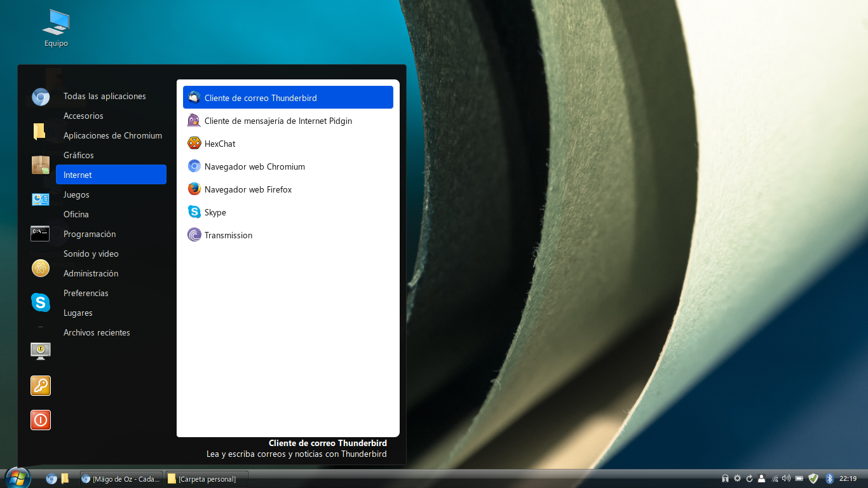Open the Juegos category
The image size is (868, 488).
click(111, 194)
